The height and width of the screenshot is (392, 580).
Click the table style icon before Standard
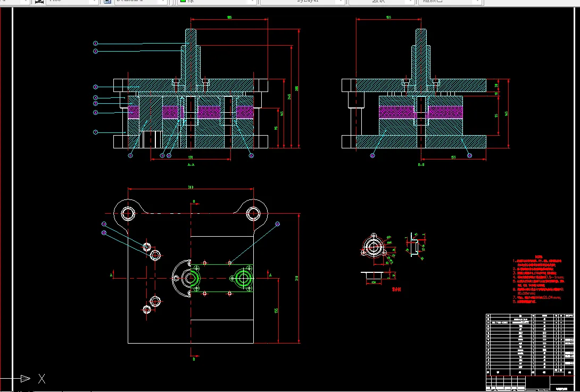coord(107,2)
